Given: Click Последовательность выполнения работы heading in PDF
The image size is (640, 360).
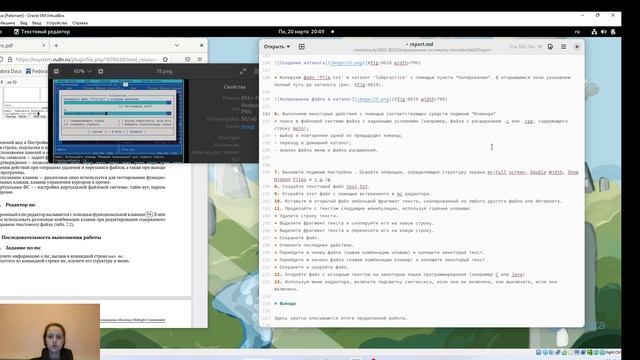Looking at the screenshot, I should click(51, 237).
